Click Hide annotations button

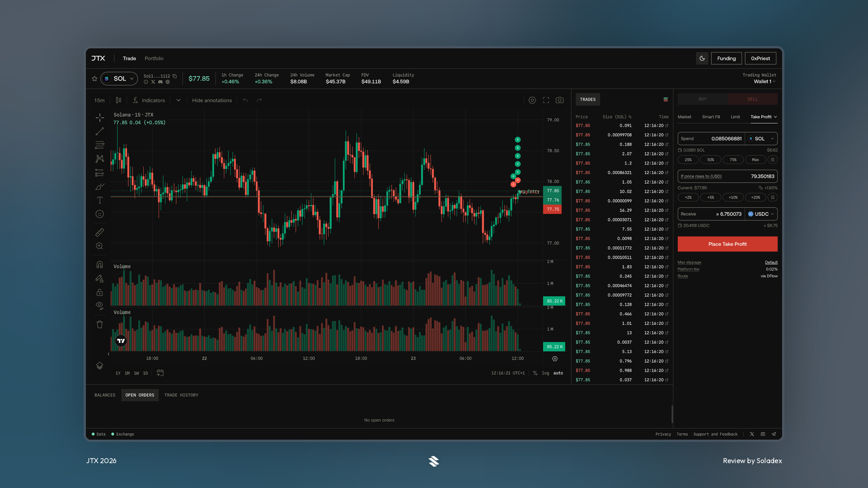[212, 100]
